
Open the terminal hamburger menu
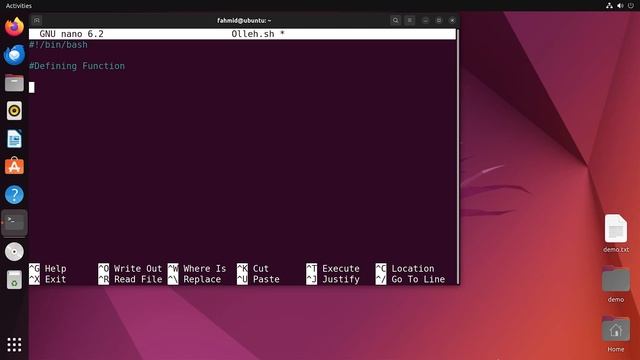[410, 20]
